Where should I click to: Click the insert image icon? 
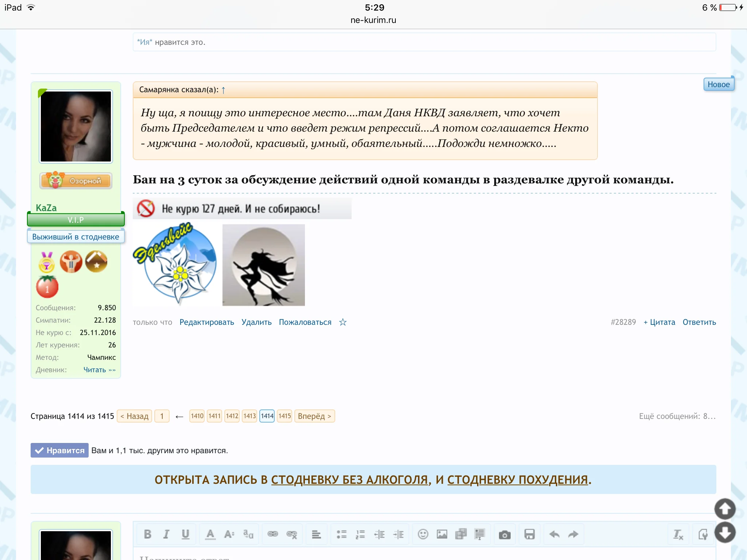pyautogui.click(x=442, y=534)
